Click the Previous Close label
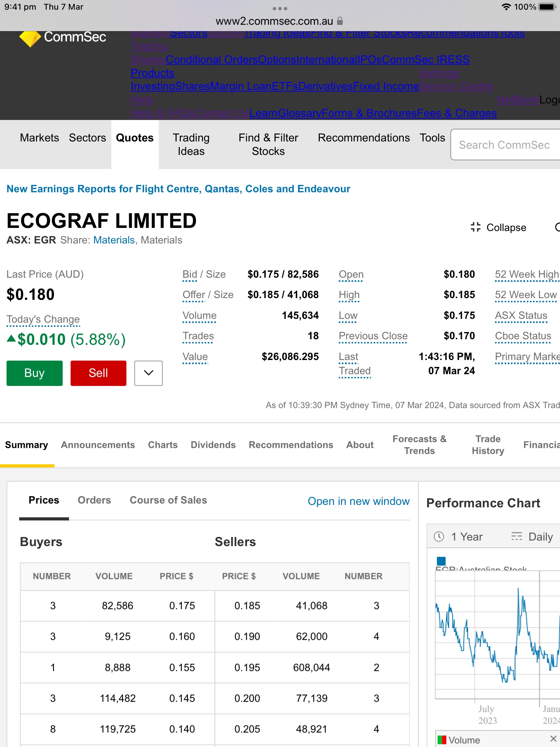The width and height of the screenshot is (560, 747). pyautogui.click(x=373, y=336)
